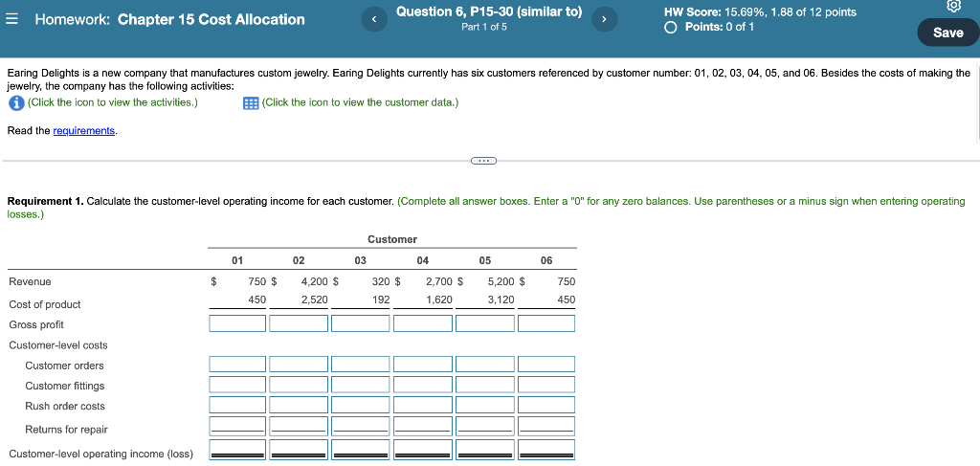Go to the next question arrow
Screen dimensions: 980x466
604,20
